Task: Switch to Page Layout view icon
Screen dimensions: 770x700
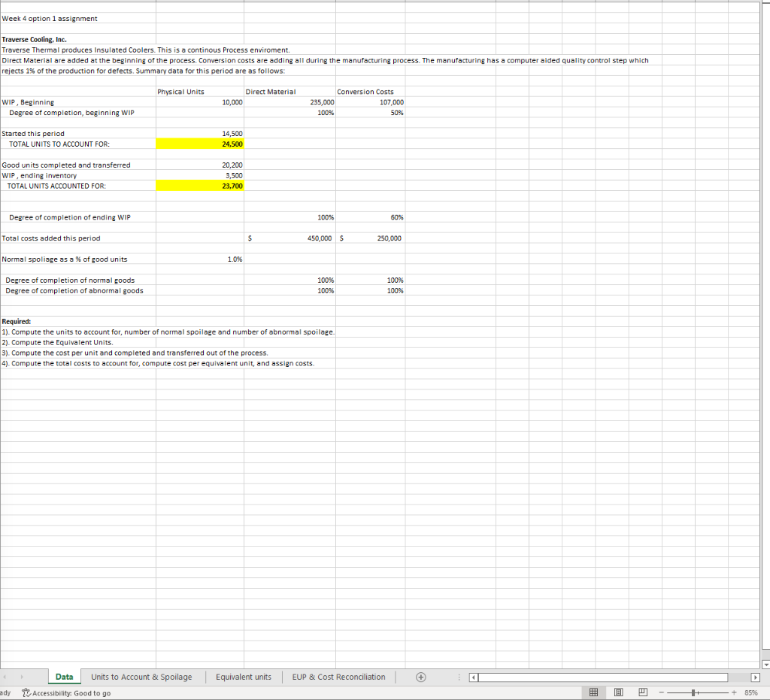Action: pos(619,692)
